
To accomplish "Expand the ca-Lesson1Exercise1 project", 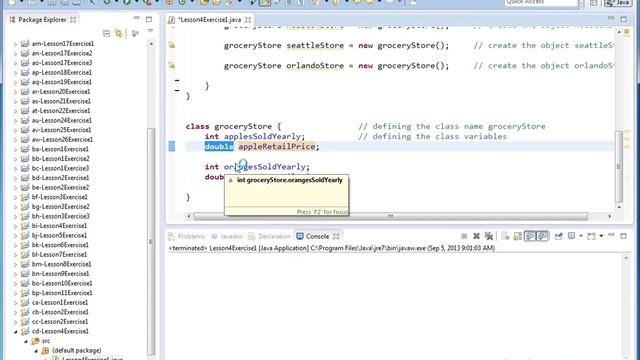I will coord(16,302).
